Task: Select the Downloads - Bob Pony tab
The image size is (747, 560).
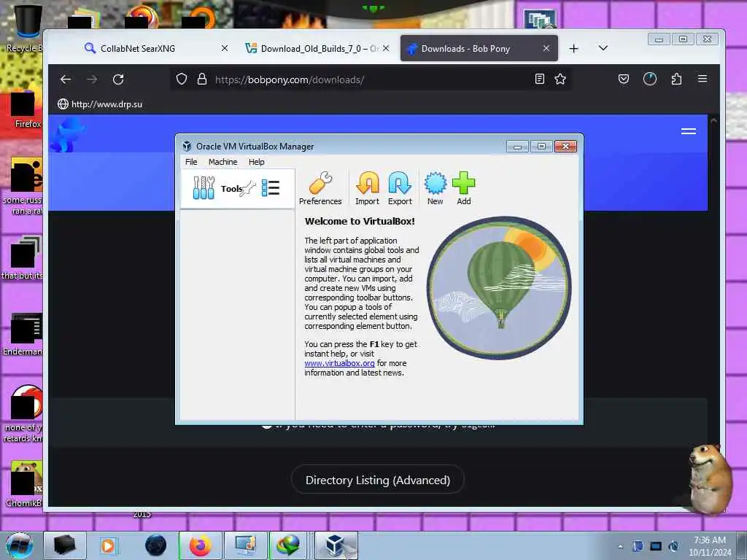Action: 479,48
